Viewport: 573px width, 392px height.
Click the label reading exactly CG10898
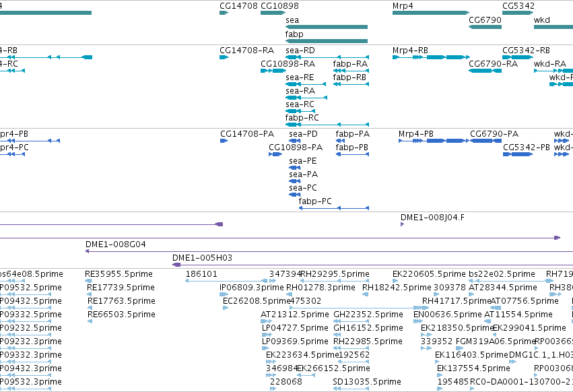pos(279,6)
